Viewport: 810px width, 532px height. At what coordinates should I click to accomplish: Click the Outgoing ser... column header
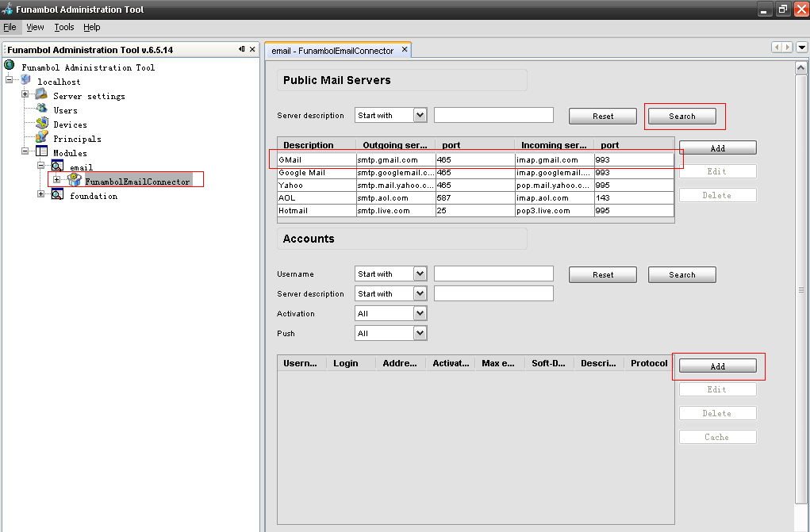(x=396, y=145)
